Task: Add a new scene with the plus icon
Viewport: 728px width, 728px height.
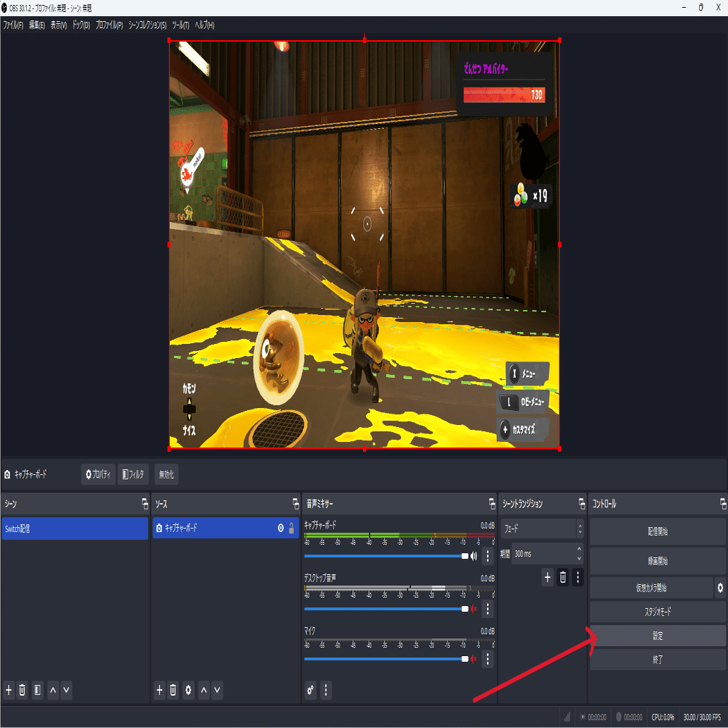Action: [8, 690]
